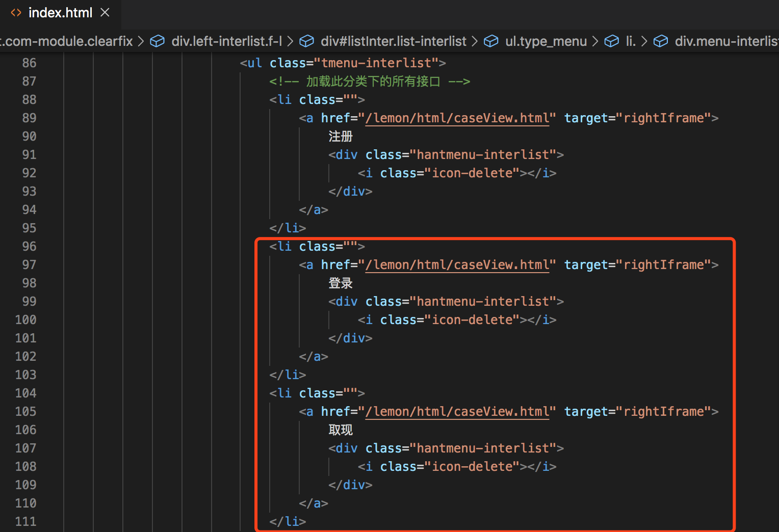
Task: Click "icon-delete" on line 92
Action: click(472, 173)
